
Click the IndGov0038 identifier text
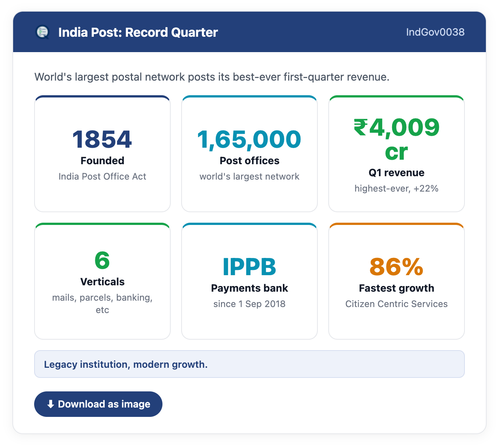pyautogui.click(x=435, y=32)
